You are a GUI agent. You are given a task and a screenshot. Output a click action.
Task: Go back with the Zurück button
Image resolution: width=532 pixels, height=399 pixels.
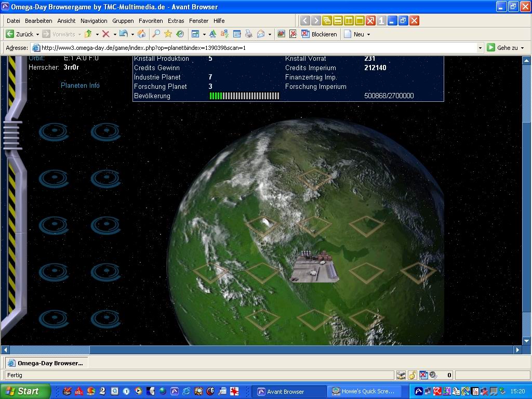point(20,34)
